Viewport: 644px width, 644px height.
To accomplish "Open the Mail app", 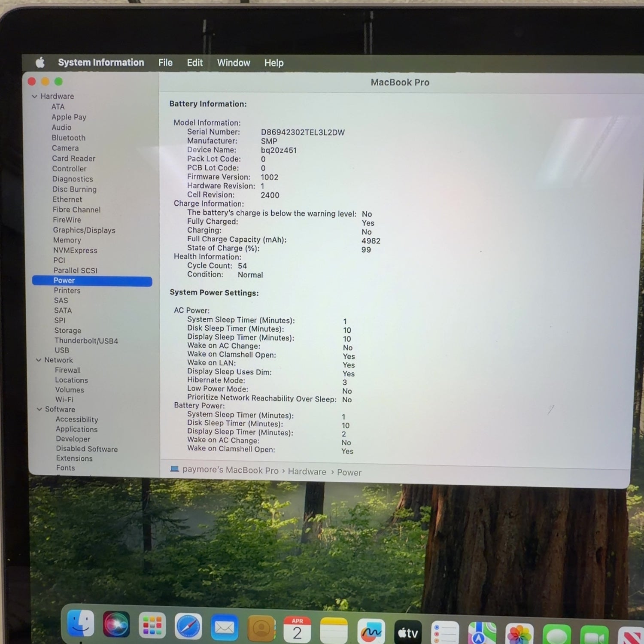I will tap(224, 628).
